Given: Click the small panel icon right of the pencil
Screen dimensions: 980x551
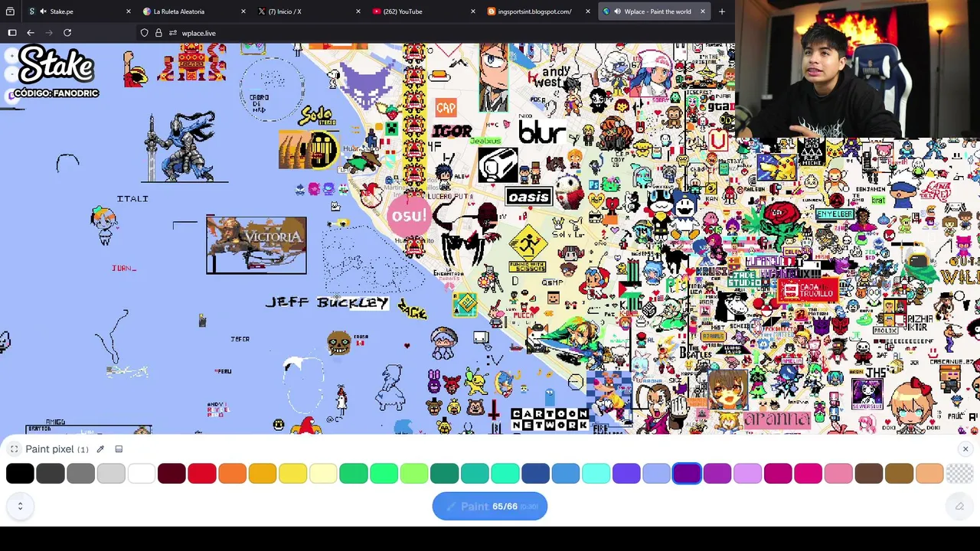Looking at the screenshot, I should coord(119,449).
